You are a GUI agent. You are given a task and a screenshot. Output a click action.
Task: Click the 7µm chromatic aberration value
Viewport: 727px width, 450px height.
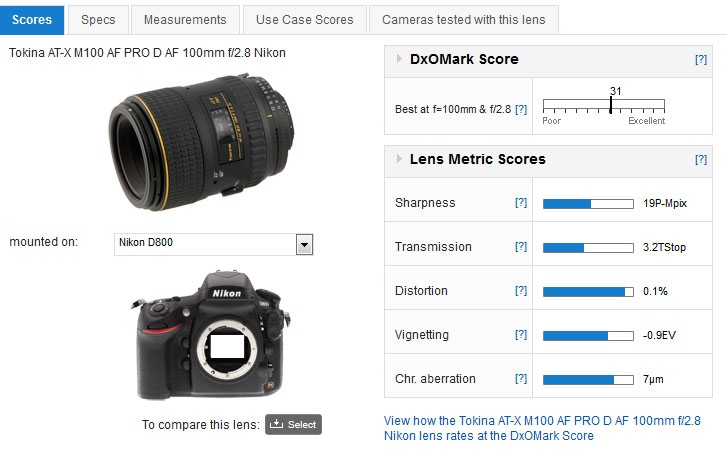(x=653, y=380)
